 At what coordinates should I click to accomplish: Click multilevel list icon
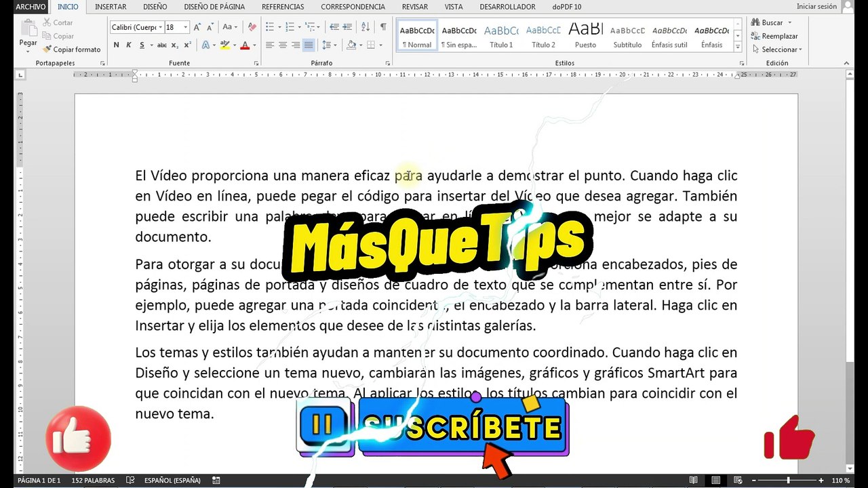[x=310, y=27]
